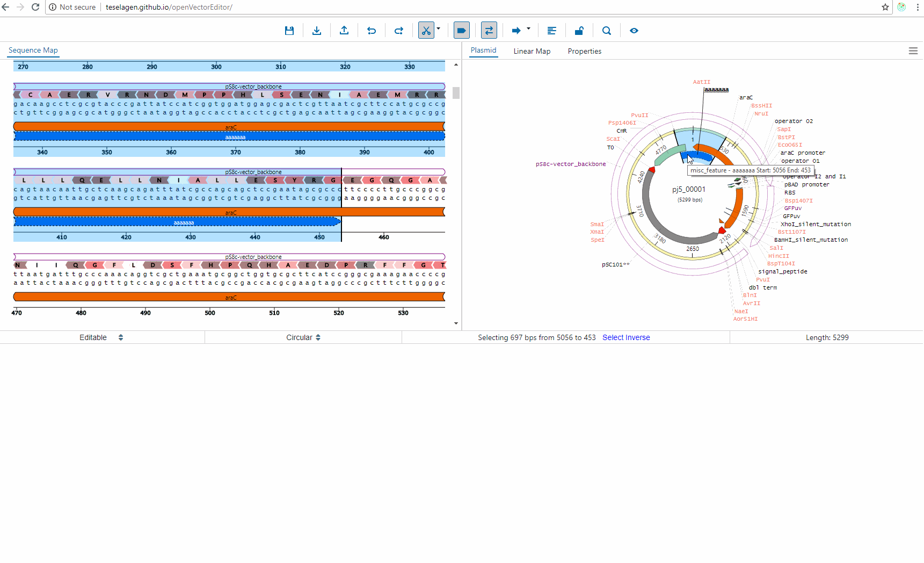Click the BamHI_silent_mutation label

[811, 240]
